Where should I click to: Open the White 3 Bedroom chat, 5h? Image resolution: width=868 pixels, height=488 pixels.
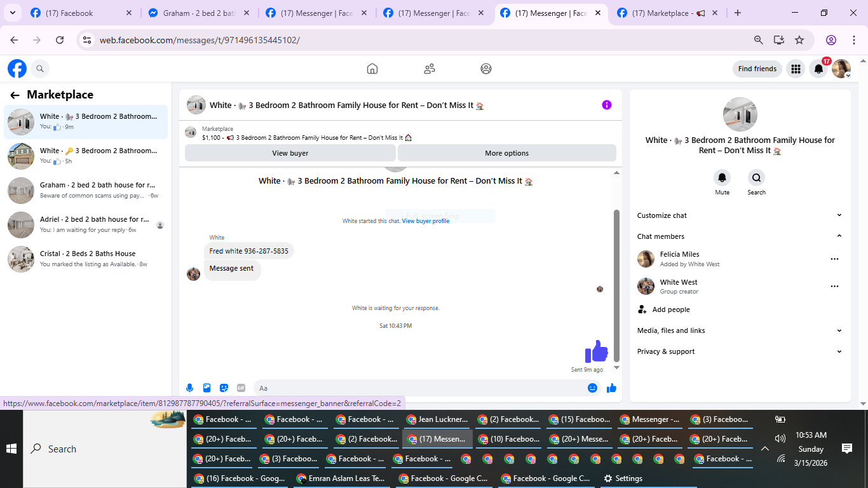pyautogui.click(x=86, y=156)
